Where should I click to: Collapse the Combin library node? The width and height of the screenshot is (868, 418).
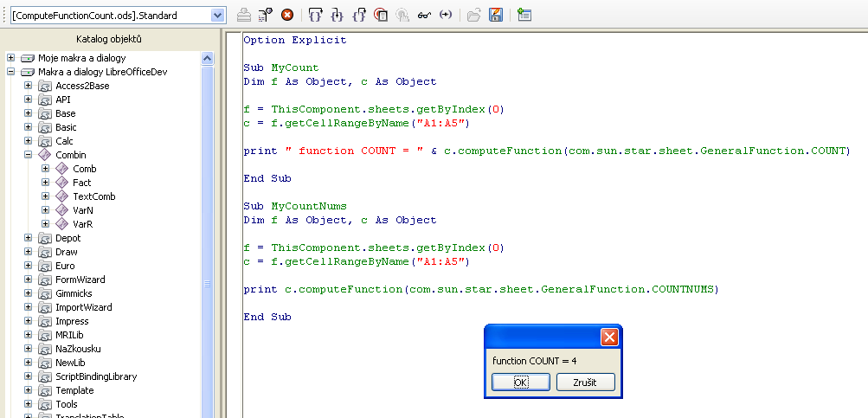coord(29,155)
